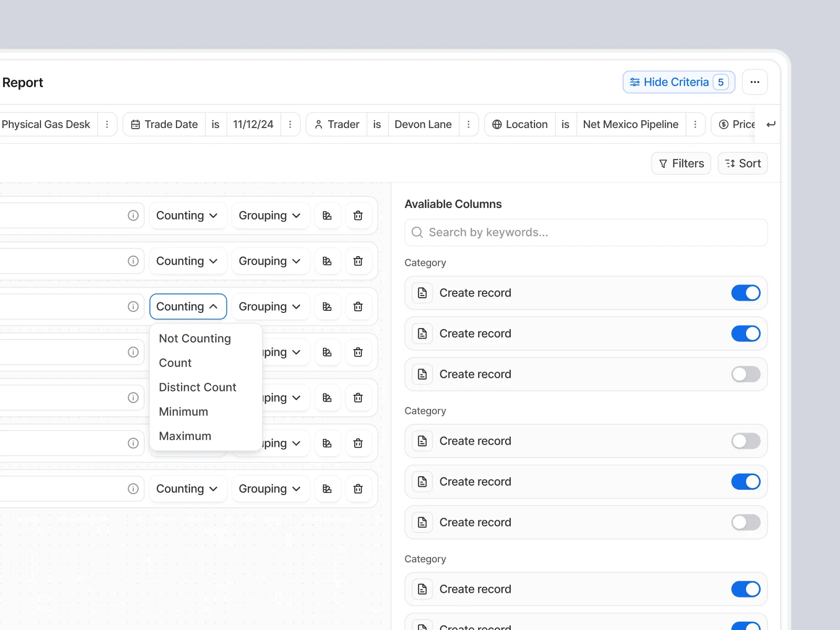The height and width of the screenshot is (630, 840).
Task: Open the Counting dropdown in the second row
Action: point(187,261)
